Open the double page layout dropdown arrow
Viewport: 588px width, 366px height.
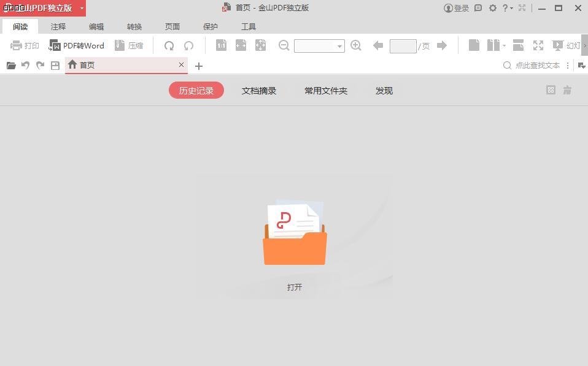coord(504,46)
